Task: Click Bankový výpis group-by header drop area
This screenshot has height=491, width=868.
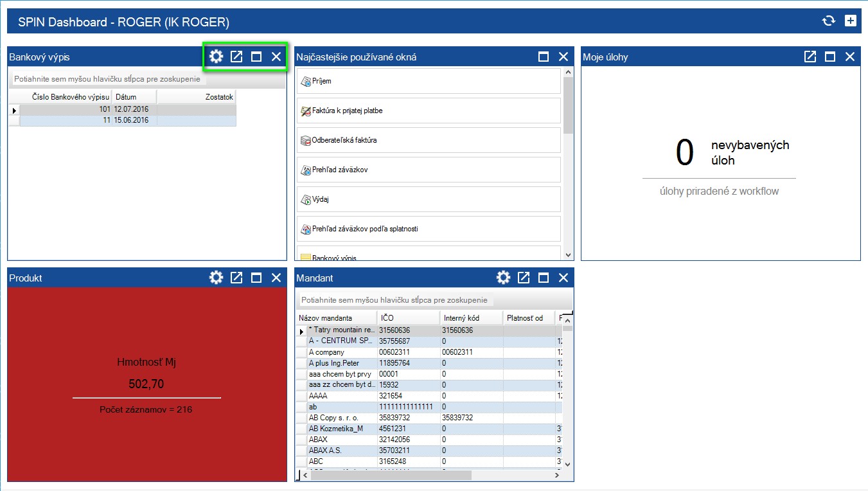Action: (147, 79)
